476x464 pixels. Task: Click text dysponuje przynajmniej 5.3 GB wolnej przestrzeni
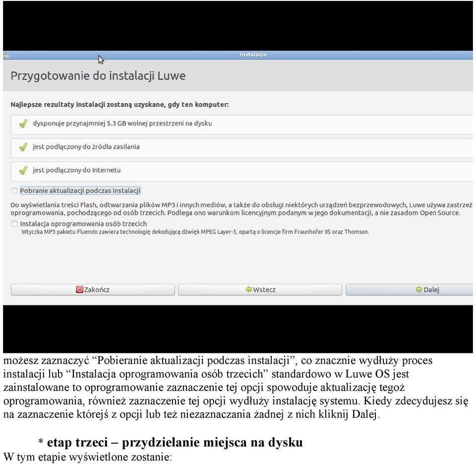(122, 123)
